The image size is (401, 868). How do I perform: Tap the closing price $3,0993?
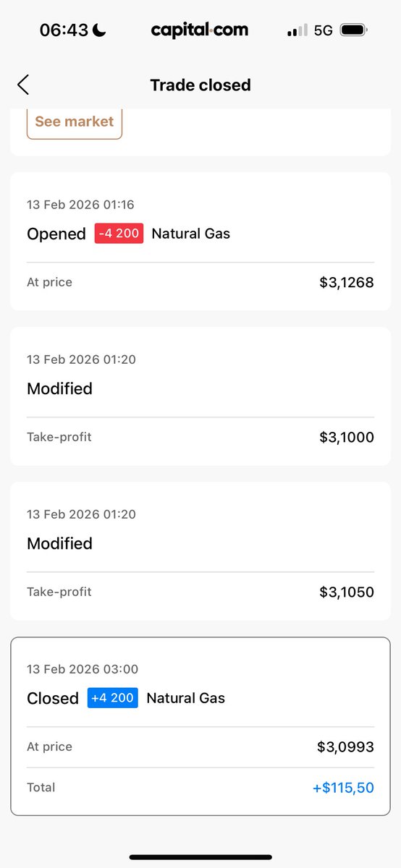point(345,747)
